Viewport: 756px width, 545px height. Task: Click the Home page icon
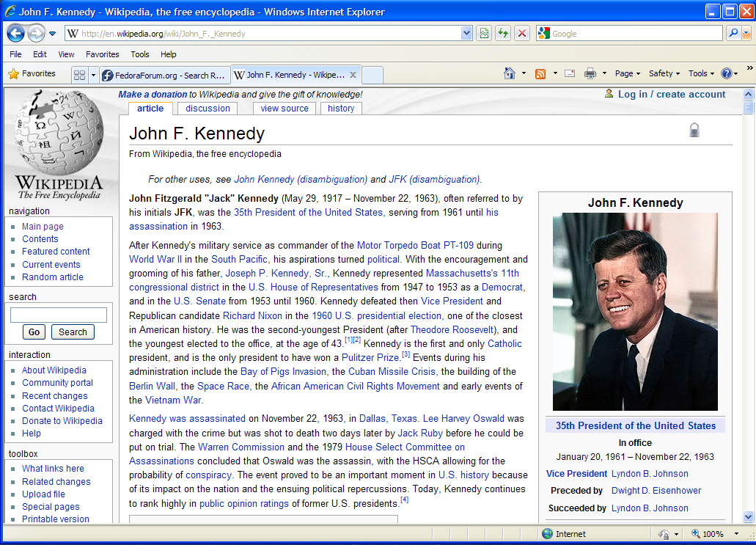[509, 73]
